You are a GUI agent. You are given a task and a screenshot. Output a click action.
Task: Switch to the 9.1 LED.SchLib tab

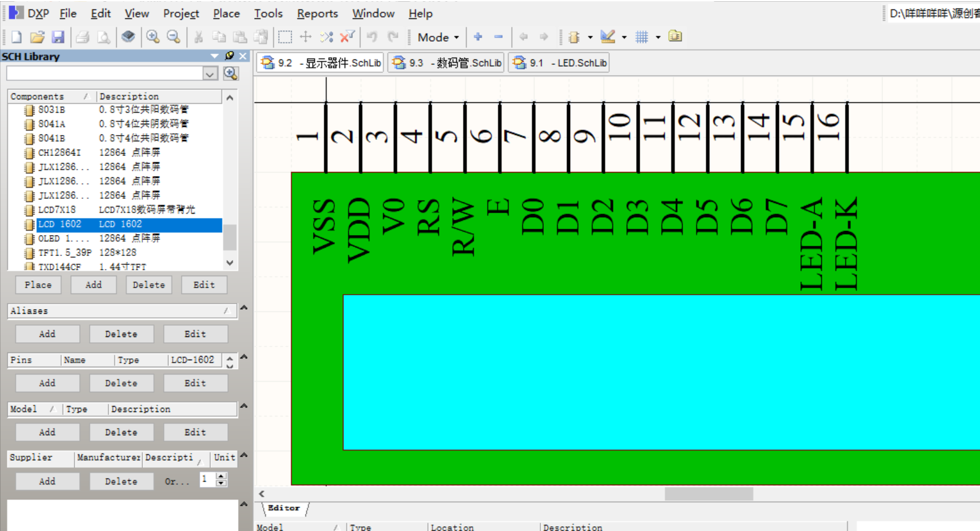click(x=559, y=63)
